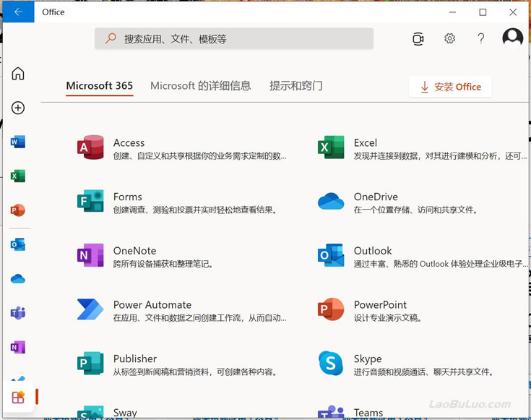Open settings with the gear icon
The image size is (531, 420).
pos(449,38)
